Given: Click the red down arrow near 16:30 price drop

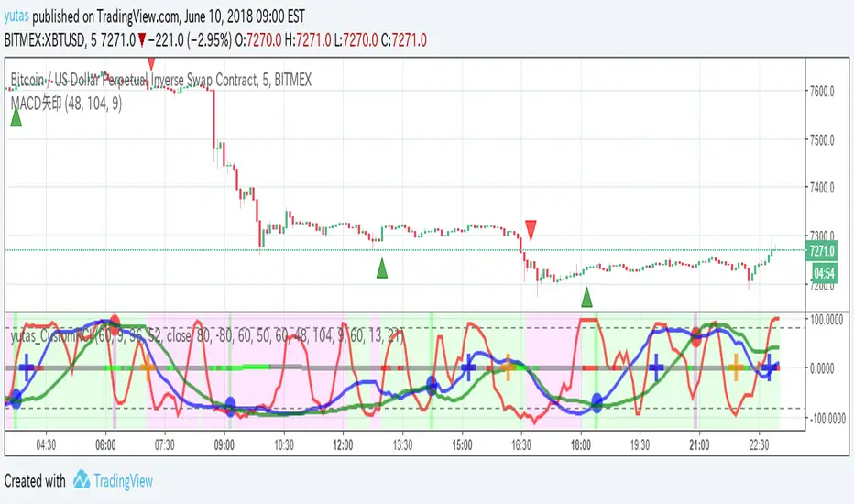Looking at the screenshot, I should tap(531, 229).
